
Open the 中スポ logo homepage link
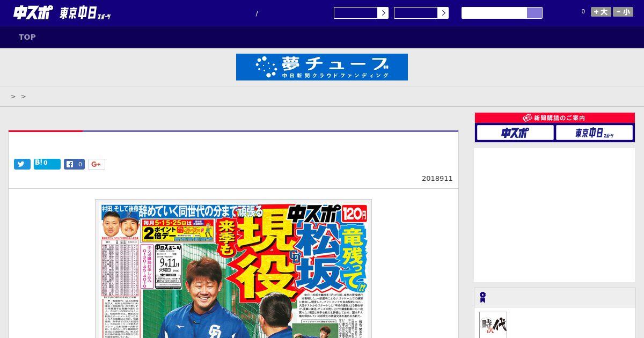33,12
